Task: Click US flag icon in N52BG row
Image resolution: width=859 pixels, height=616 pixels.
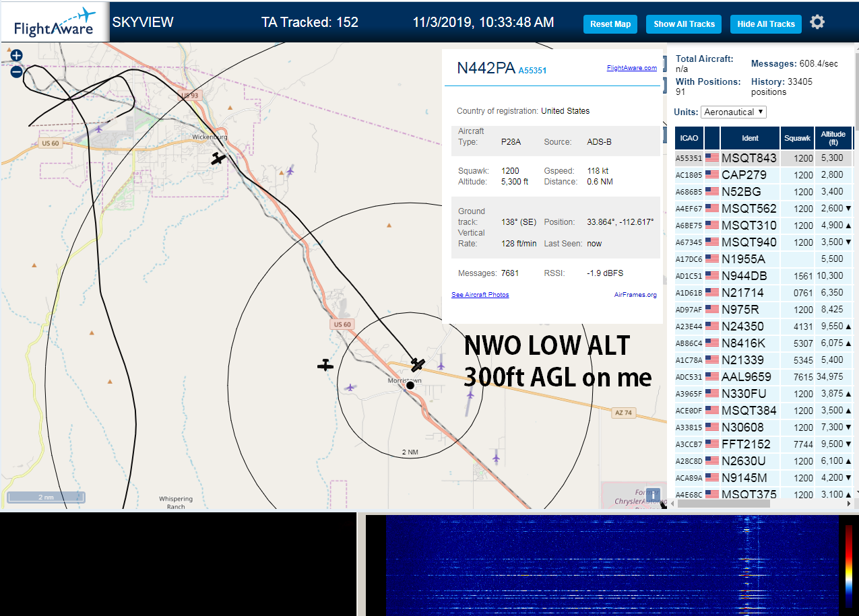Action: [x=712, y=192]
